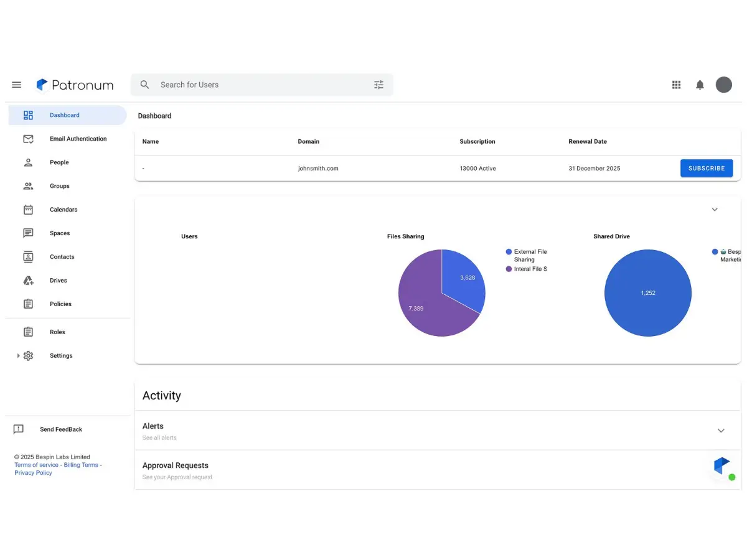
Task: Open the Privacy Policy link
Action: (33, 473)
